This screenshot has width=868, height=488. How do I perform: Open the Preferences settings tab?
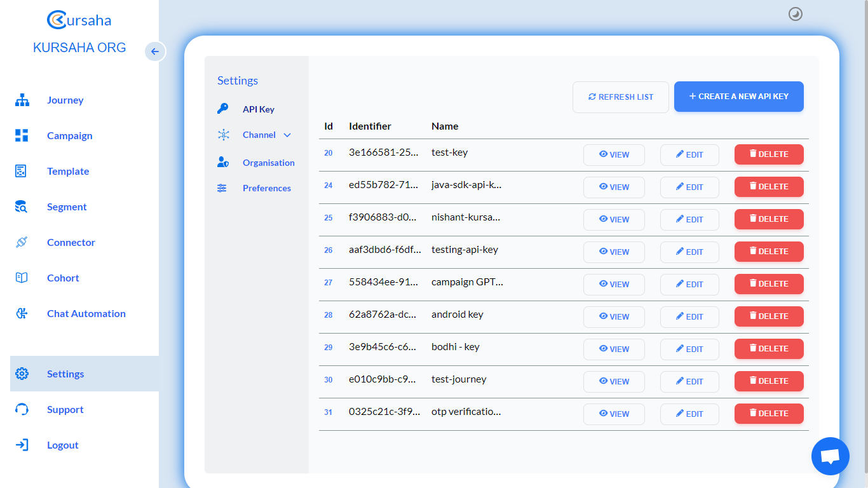pyautogui.click(x=267, y=188)
